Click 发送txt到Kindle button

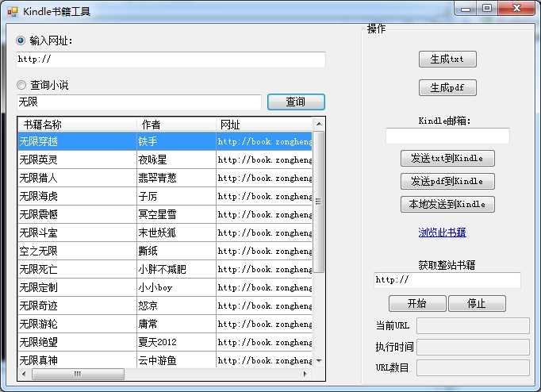(x=447, y=159)
